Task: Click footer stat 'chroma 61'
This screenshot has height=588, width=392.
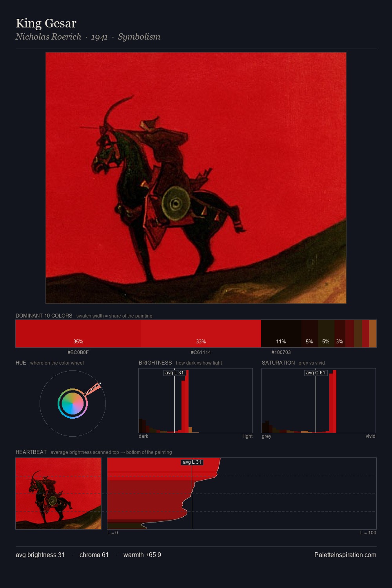Action: (94, 555)
